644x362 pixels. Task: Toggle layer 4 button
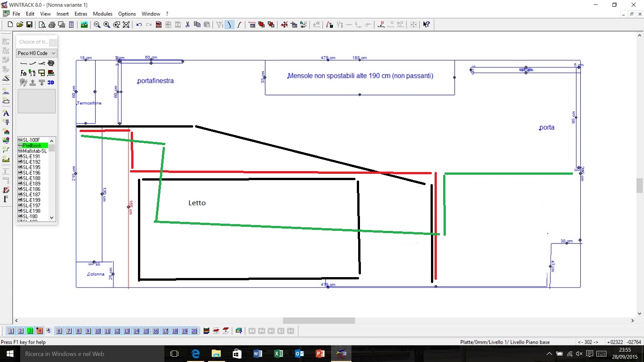click(x=40, y=331)
